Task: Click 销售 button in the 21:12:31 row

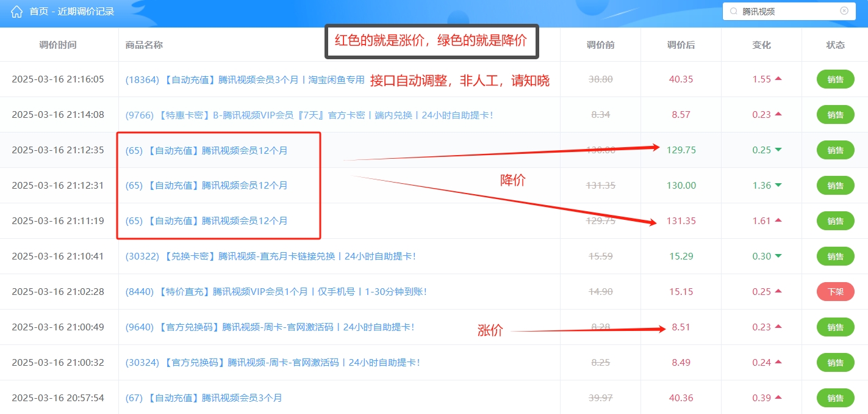Action: tap(836, 186)
